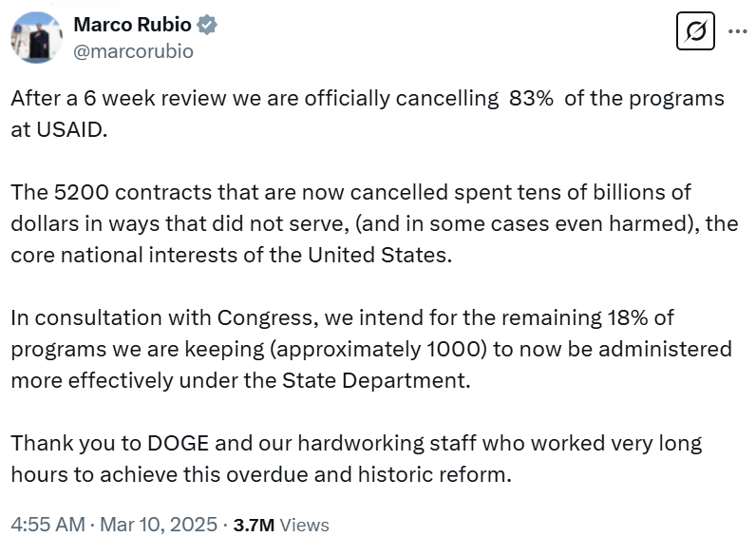Click the blue verified badge
This screenshot has width=756, height=537.
click(x=208, y=26)
